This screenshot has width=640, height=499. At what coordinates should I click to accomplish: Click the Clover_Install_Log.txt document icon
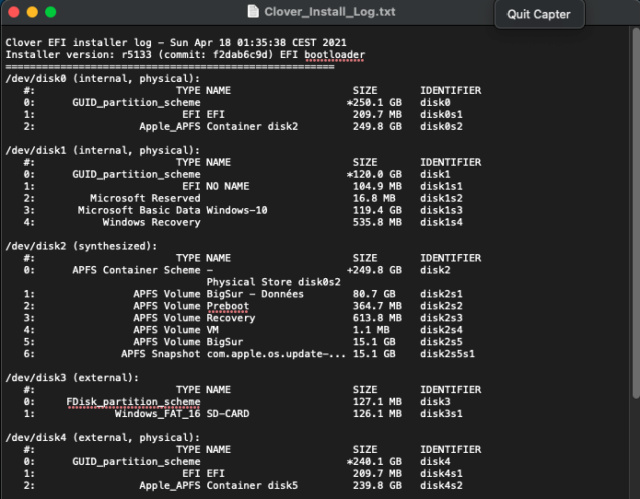[x=253, y=11]
